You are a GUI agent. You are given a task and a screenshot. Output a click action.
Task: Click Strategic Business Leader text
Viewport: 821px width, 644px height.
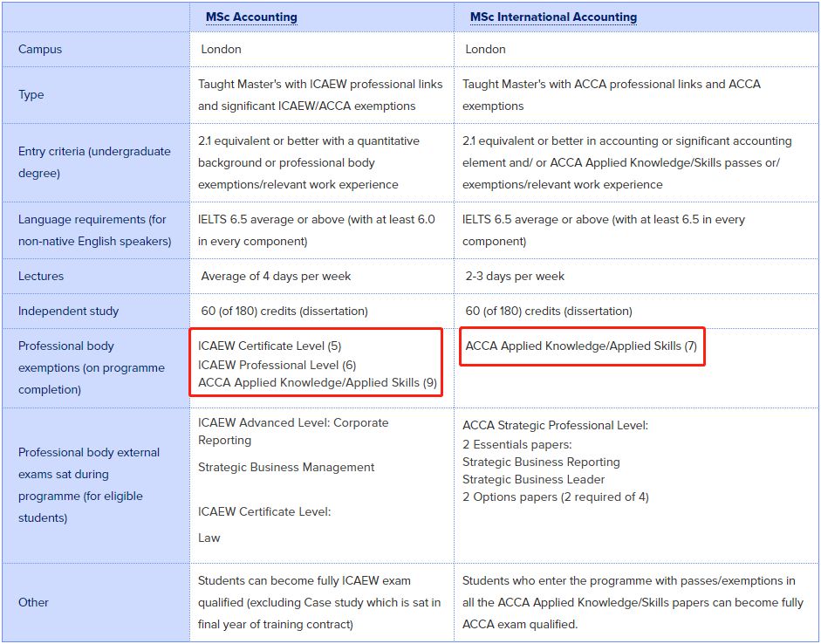pos(534,480)
